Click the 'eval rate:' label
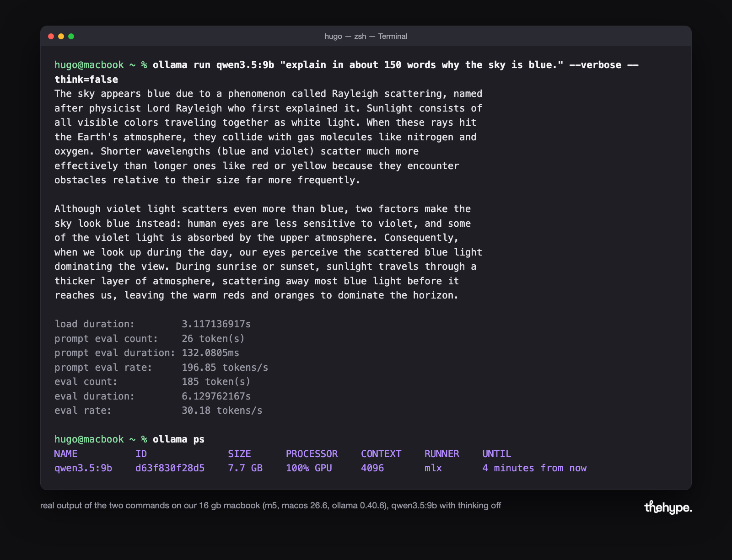Viewport: 732px width, 560px height. 83,411
